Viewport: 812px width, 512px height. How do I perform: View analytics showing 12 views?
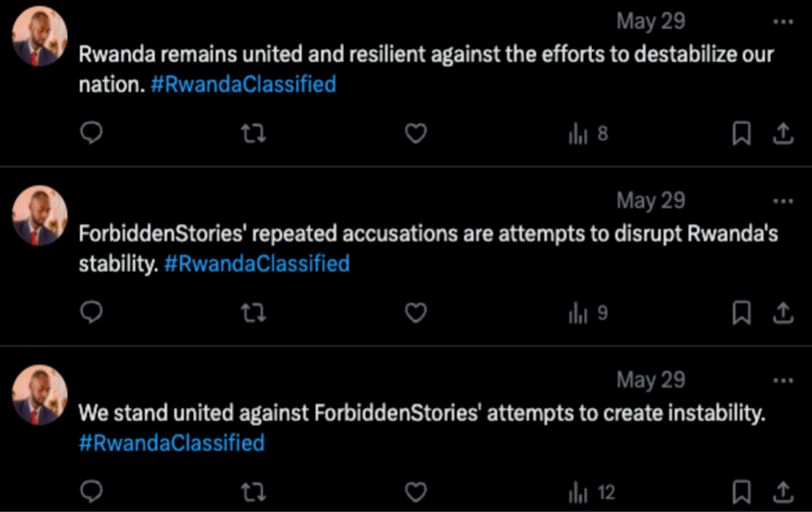pyautogui.click(x=591, y=493)
